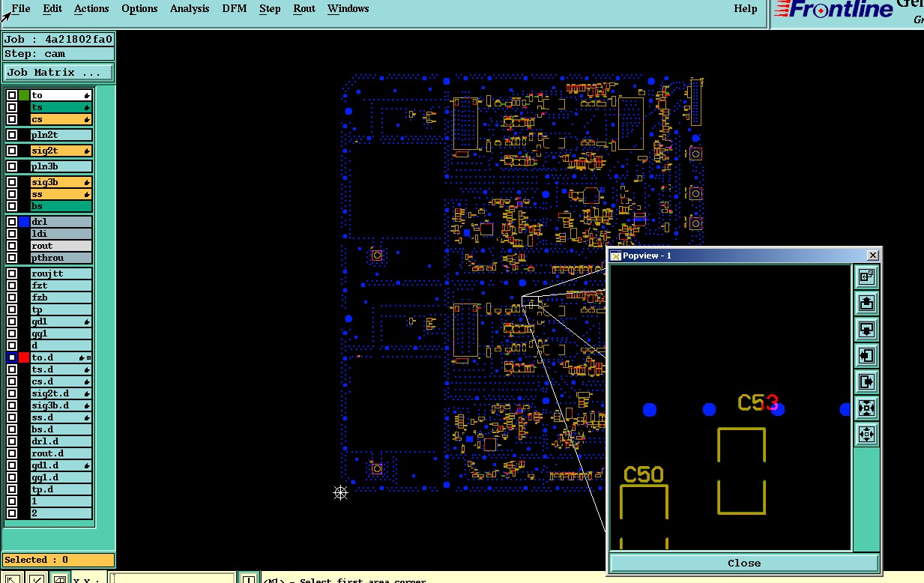Select the 'gdl' layer row

[x=61, y=321]
